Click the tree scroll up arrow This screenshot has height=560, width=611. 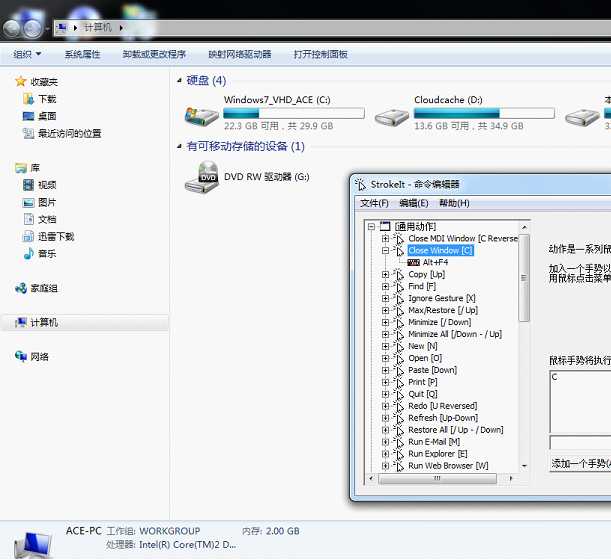tap(524, 227)
